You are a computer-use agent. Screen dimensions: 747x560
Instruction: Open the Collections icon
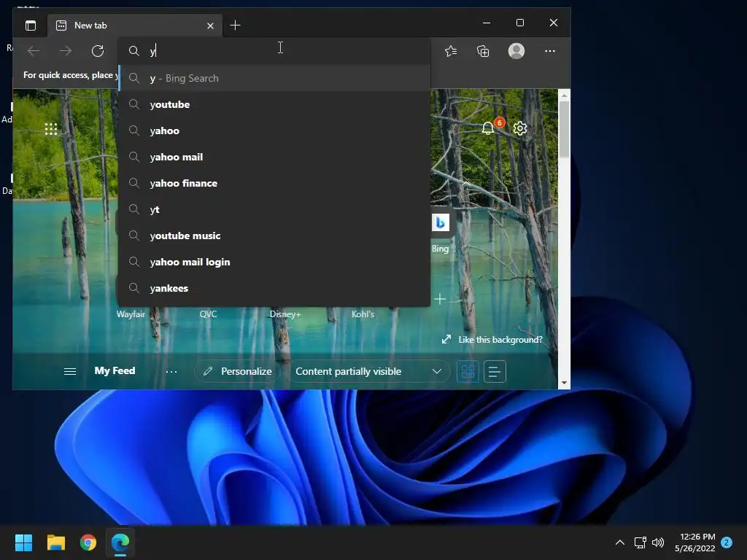(483, 51)
